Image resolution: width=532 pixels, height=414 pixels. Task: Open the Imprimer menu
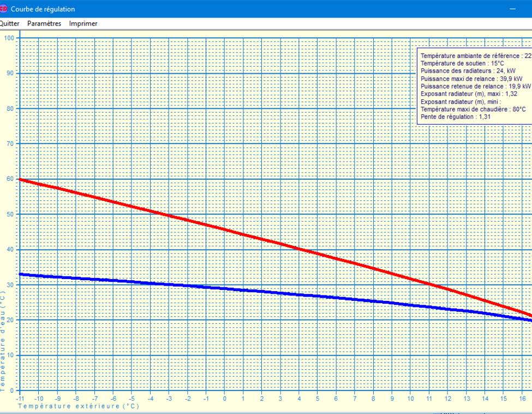[x=82, y=23]
